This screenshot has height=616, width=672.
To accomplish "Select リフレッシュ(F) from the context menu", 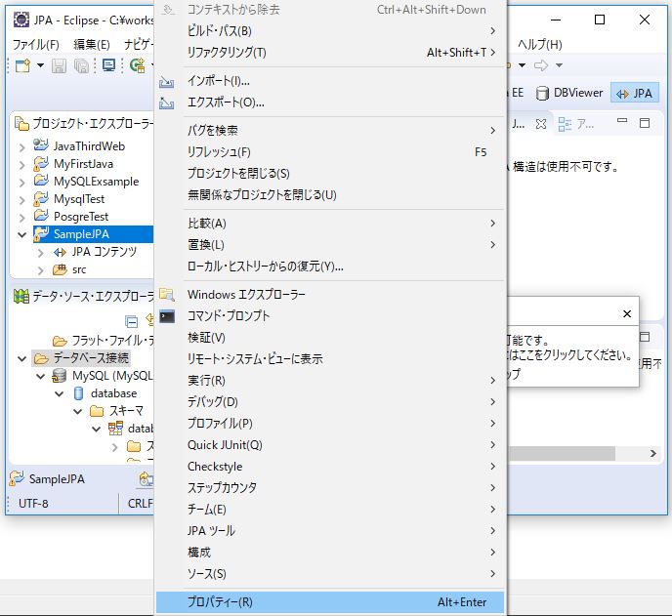I will click(x=219, y=152).
